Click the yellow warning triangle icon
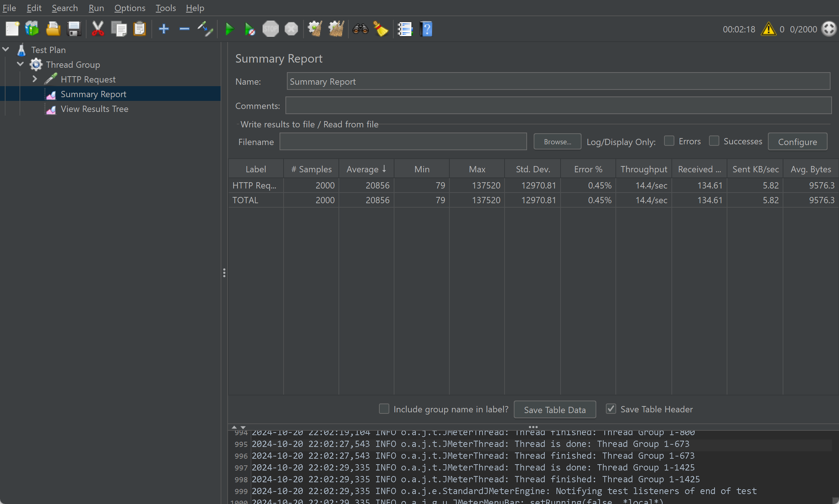The height and width of the screenshot is (504, 839). tap(768, 29)
